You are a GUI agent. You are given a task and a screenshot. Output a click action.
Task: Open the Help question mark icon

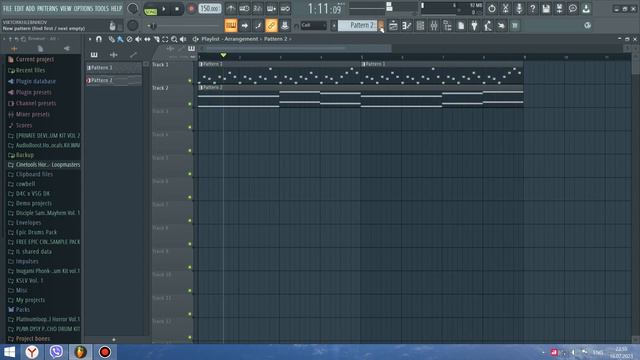(532, 9)
